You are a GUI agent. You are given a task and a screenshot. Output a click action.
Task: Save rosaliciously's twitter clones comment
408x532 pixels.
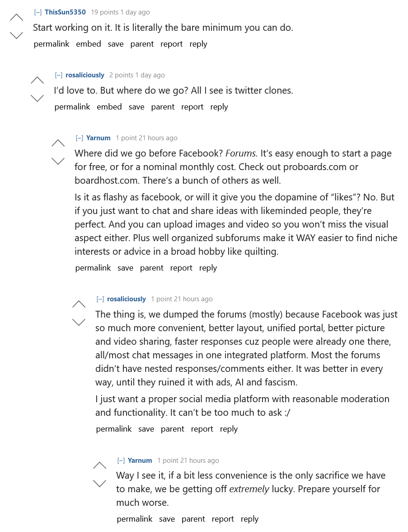click(x=136, y=107)
